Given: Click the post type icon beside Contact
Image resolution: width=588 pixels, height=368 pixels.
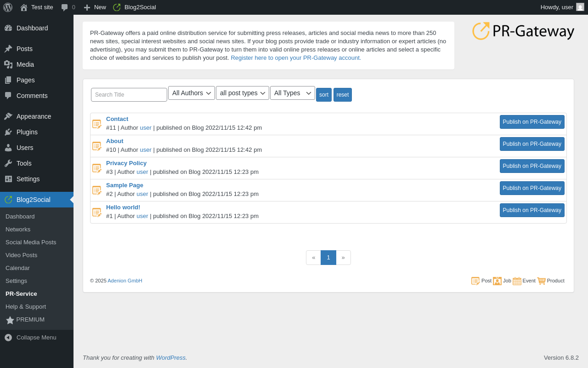Looking at the screenshot, I should coord(97,124).
